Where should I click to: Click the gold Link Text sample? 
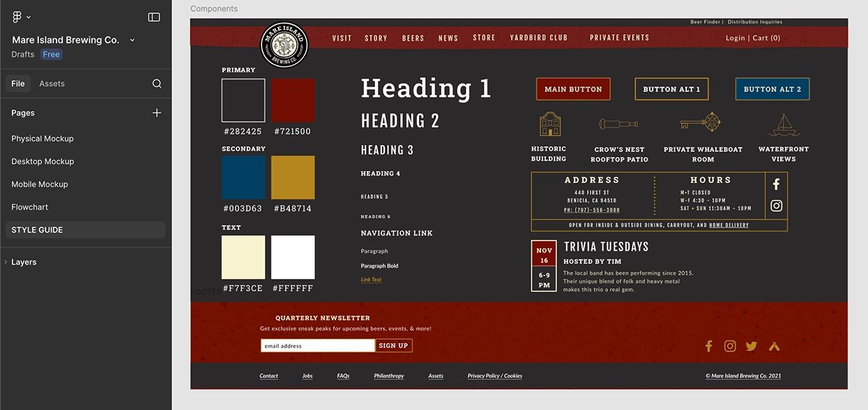pos(371,280)
